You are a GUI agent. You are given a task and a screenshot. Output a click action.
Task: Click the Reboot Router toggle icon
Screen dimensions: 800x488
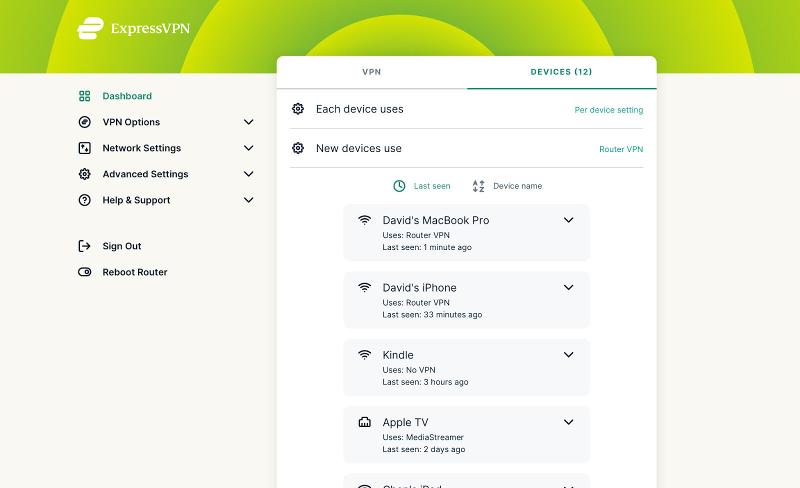[85, 272]
